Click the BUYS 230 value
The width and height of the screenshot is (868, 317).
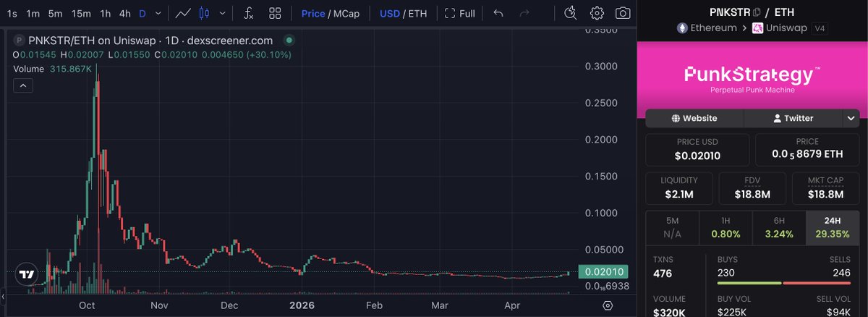tap(727, 272)
